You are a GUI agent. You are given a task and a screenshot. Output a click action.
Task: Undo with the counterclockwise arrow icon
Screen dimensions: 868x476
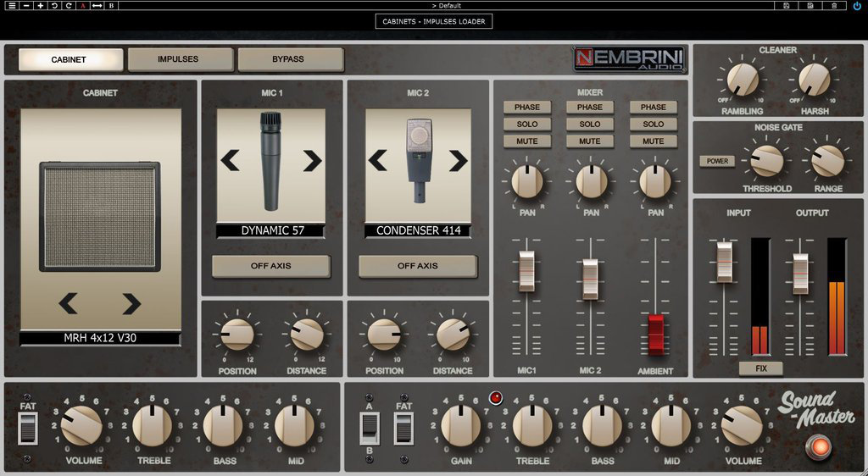coord(54,6)
